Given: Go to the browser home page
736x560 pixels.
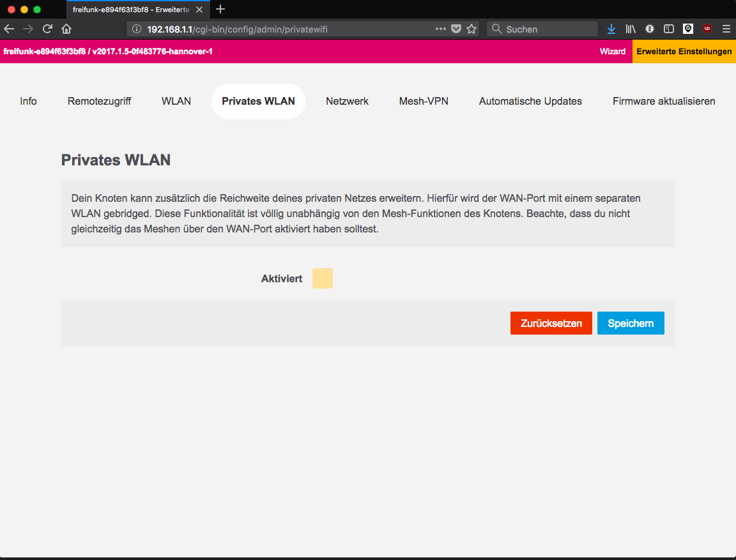Looking at the screenshot, I should 66,29.
